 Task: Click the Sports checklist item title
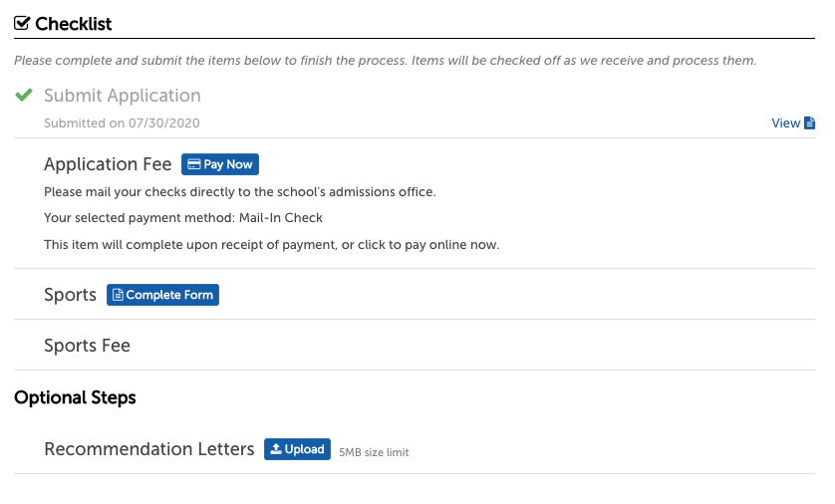(71, 295)
